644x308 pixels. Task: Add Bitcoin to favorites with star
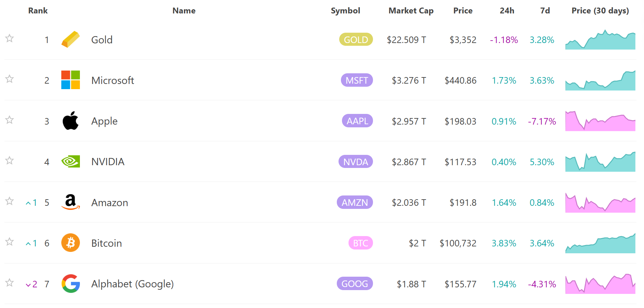coord(10,242)
